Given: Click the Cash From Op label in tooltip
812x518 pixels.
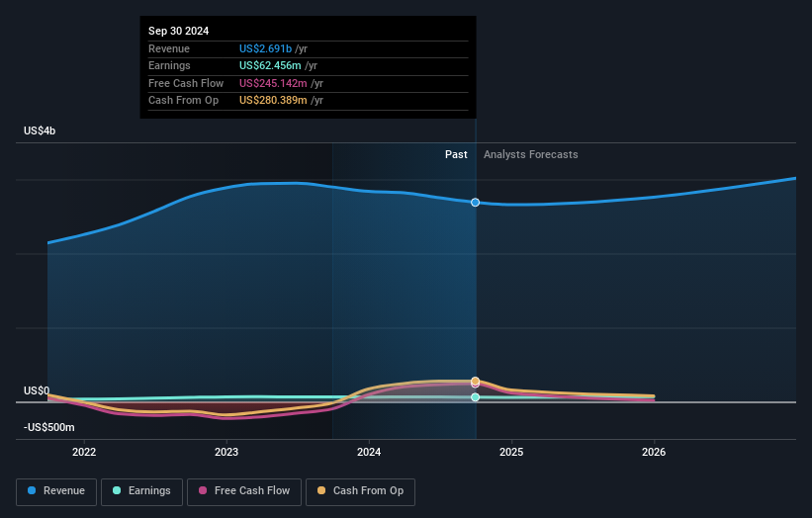Looking at the screenshot, I should (x=183, y=101).
